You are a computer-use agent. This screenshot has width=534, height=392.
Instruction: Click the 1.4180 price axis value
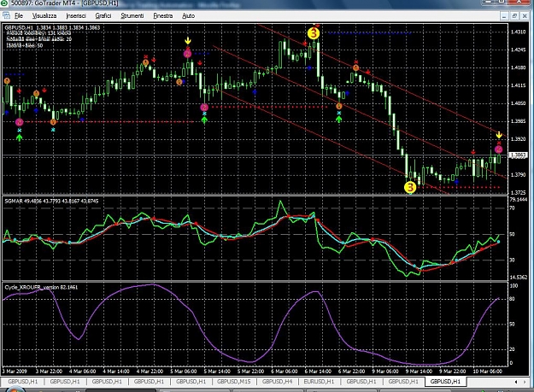pos(518,67)
